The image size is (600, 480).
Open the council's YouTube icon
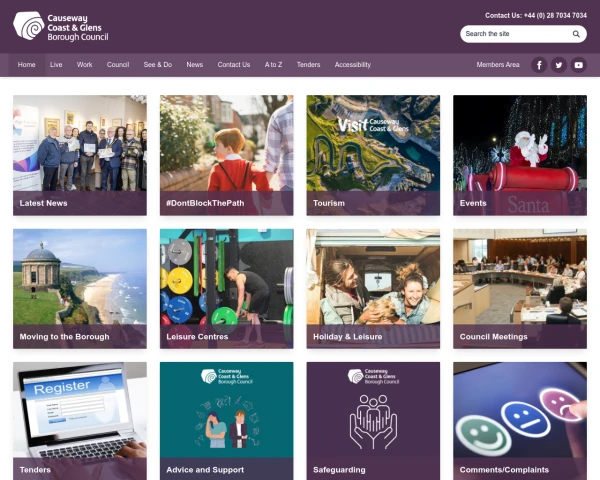tap(579, 65)
